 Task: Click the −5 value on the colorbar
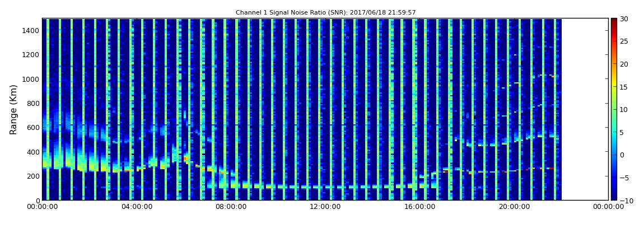tap(624, 178)
